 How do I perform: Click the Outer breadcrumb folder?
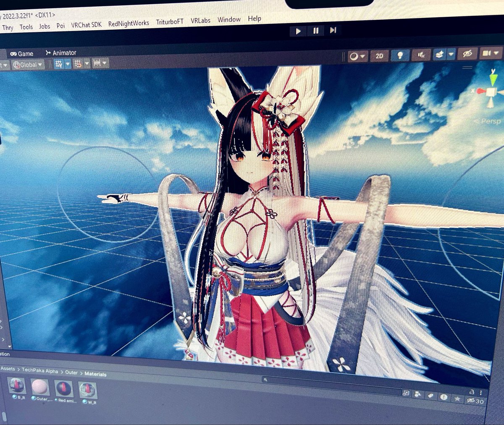pos(71,373)
